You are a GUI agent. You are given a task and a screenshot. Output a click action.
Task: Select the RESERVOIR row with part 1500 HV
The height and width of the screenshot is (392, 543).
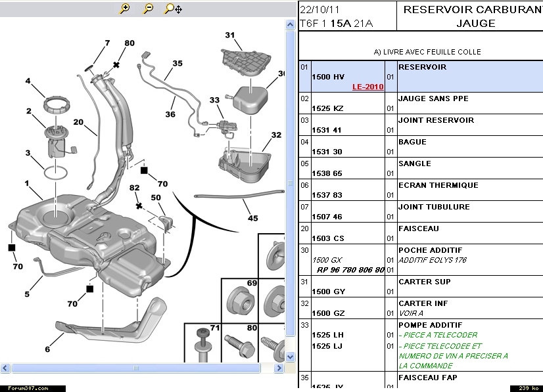point(421,76)
